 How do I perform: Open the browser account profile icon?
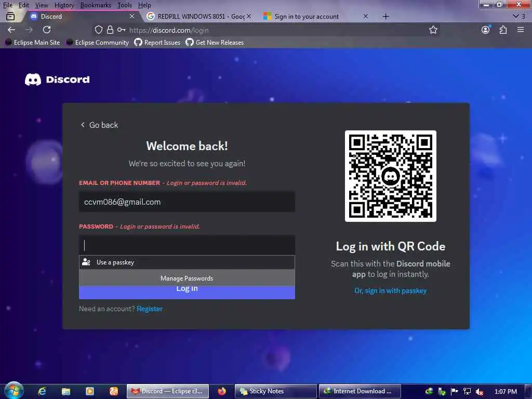click(x=486, y=30)
